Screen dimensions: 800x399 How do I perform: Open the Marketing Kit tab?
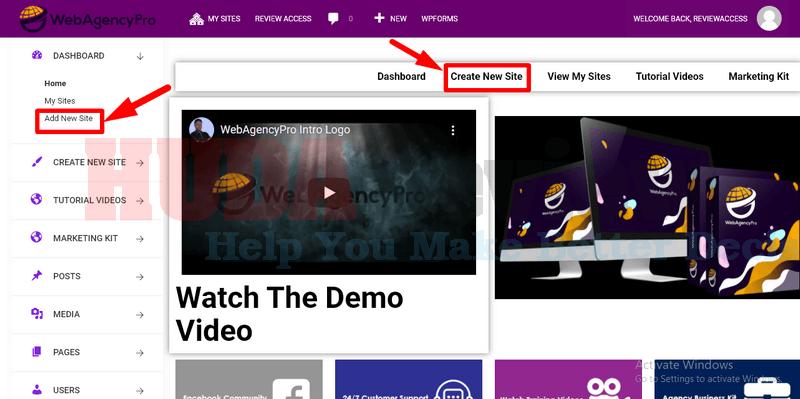click(759, 77)
